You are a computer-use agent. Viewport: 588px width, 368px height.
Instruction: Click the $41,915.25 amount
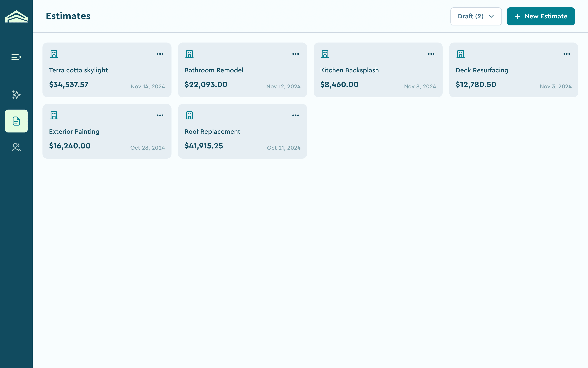[204, 146]
